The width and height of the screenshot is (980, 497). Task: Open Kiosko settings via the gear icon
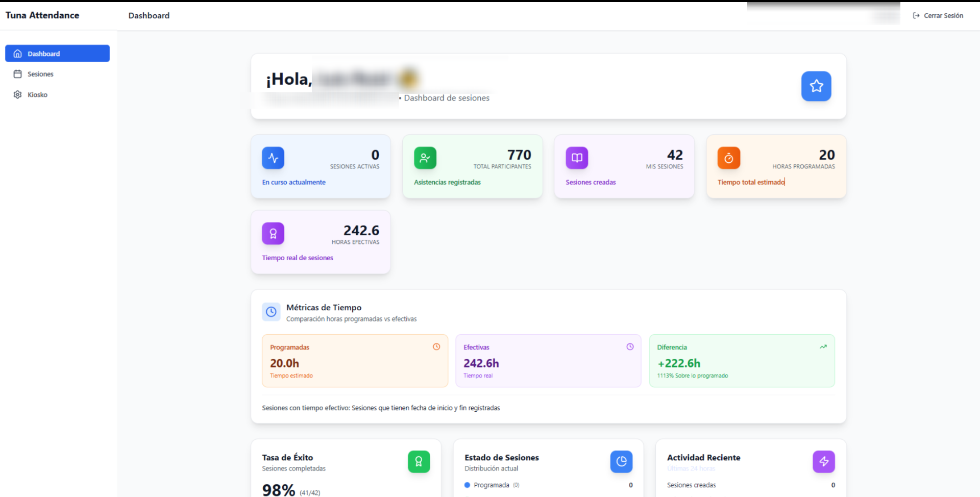pos(18,94)
